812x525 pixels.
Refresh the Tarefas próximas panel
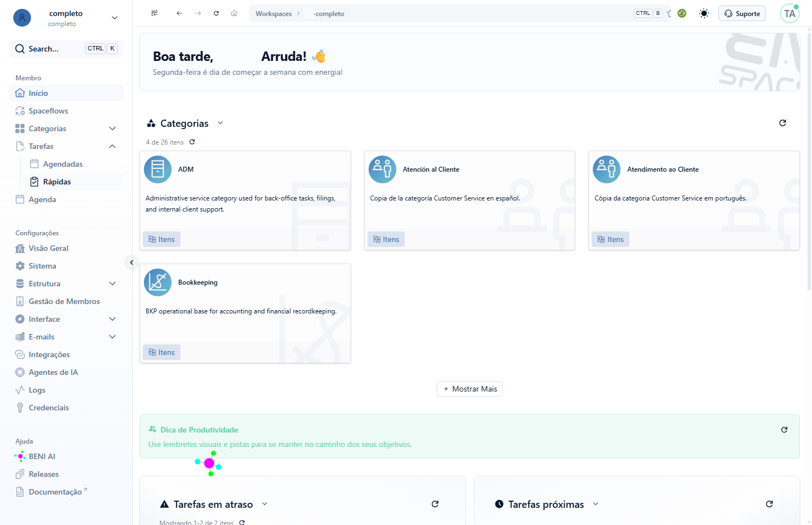click(769, 504)
